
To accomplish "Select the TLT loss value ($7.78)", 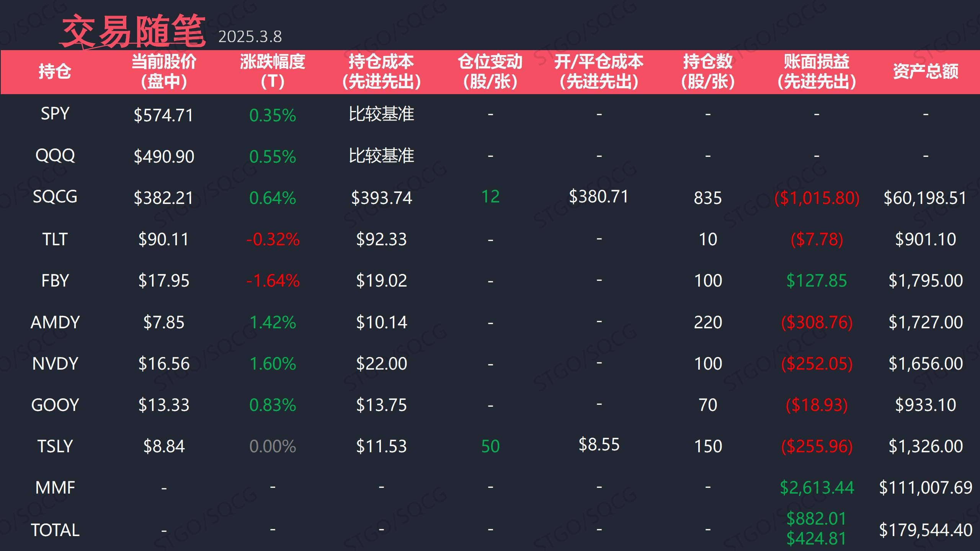I will coord(817,240).
